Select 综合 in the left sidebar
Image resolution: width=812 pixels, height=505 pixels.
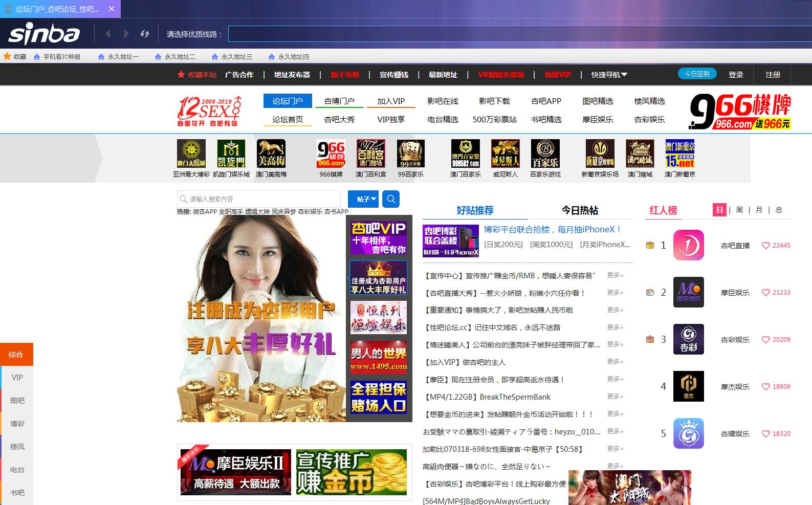(x=16, y=354)
